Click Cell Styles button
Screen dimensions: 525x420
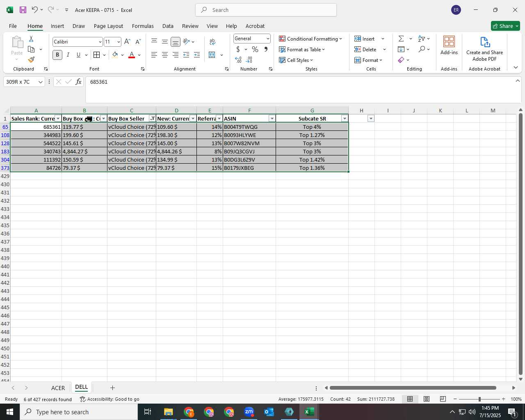(296, 60)
